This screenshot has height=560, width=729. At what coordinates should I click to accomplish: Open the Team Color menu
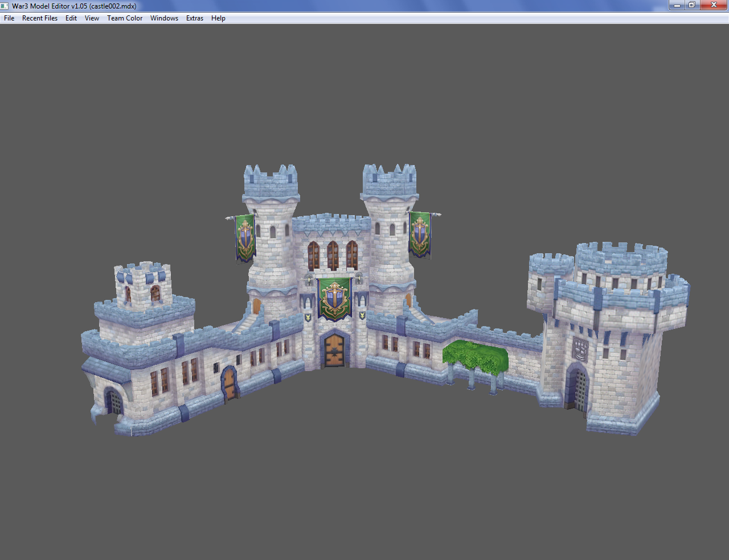point(125,18)
